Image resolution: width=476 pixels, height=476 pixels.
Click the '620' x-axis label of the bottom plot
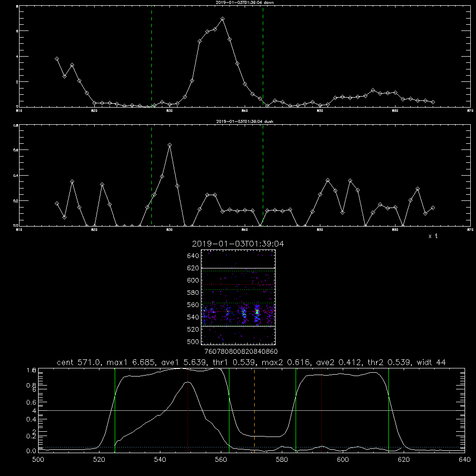(404, 460)
